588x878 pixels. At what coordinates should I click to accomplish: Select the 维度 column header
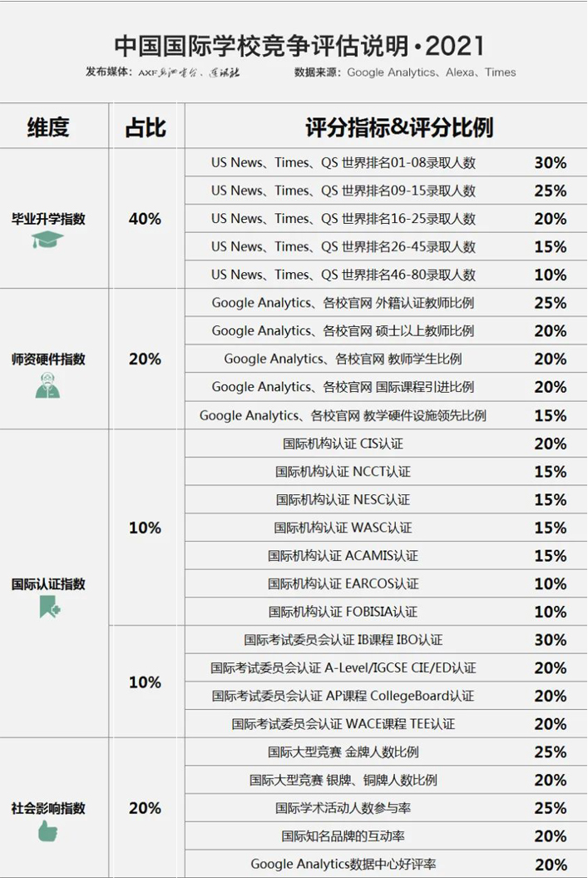click(x=48, y=127)
